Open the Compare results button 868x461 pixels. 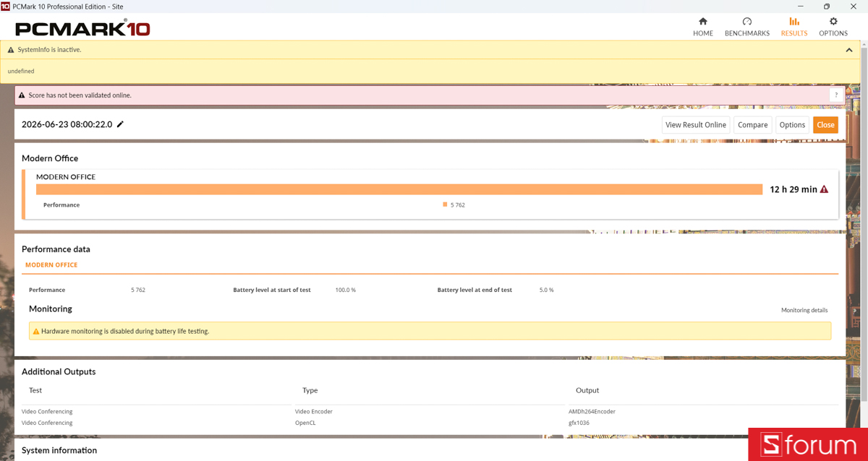point(752,125)
